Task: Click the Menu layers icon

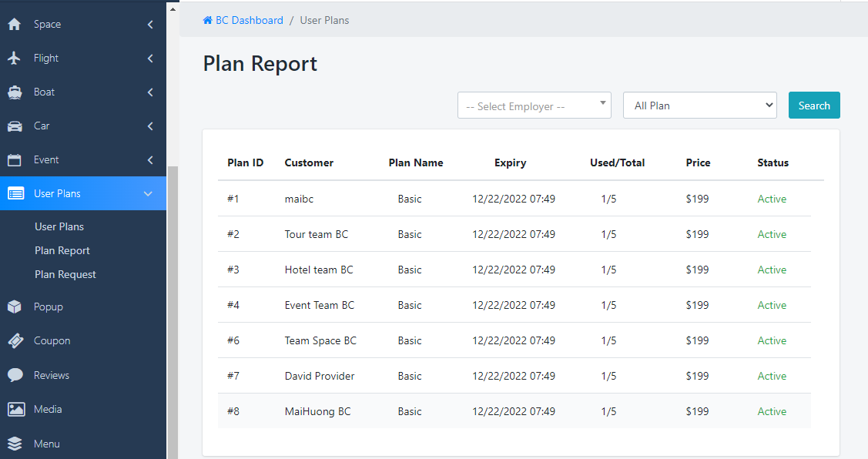Action: (x=15, y=444)
